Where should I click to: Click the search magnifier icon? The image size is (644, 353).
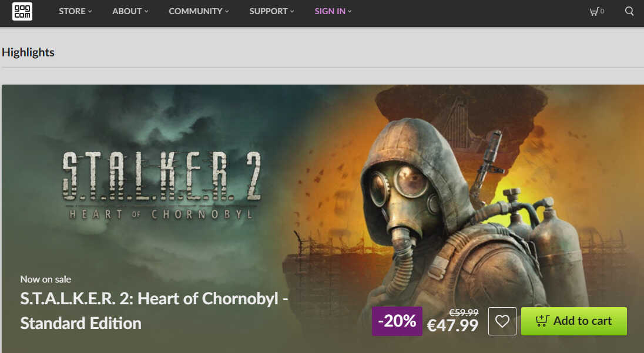coord(629,11)
